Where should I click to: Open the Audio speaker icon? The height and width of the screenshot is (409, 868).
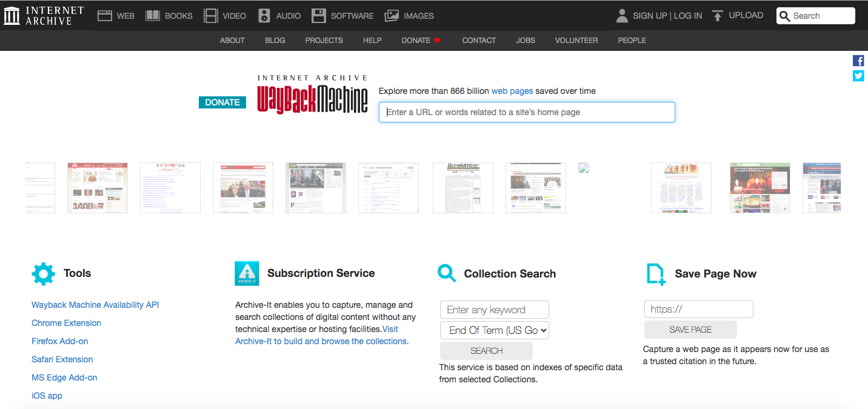(264, 16)
